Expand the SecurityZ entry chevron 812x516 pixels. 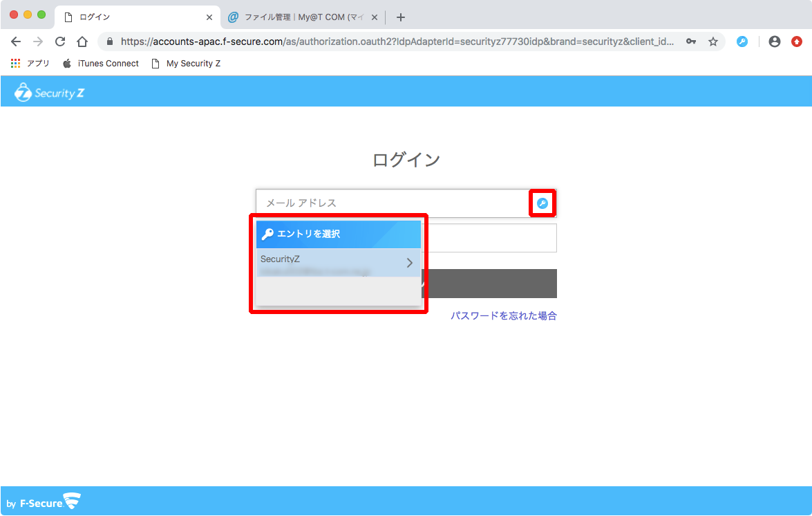click(409, 263)
